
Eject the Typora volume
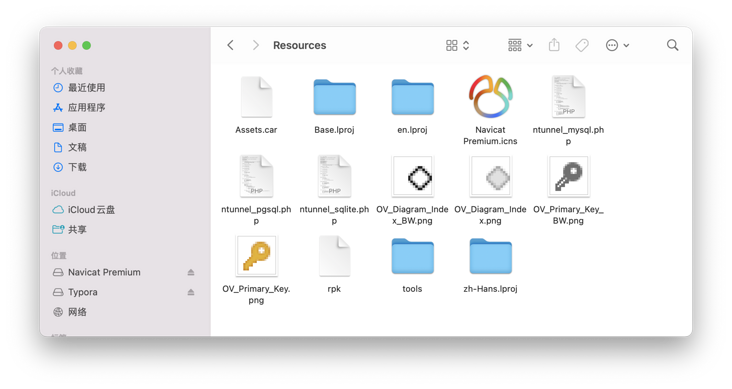click(x=190, y=292)
